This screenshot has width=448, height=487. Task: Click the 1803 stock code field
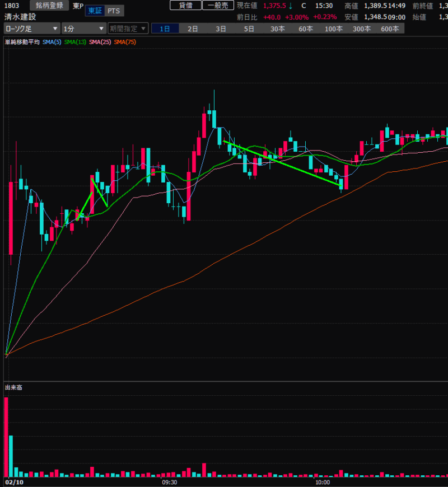(x=12, y=6)
